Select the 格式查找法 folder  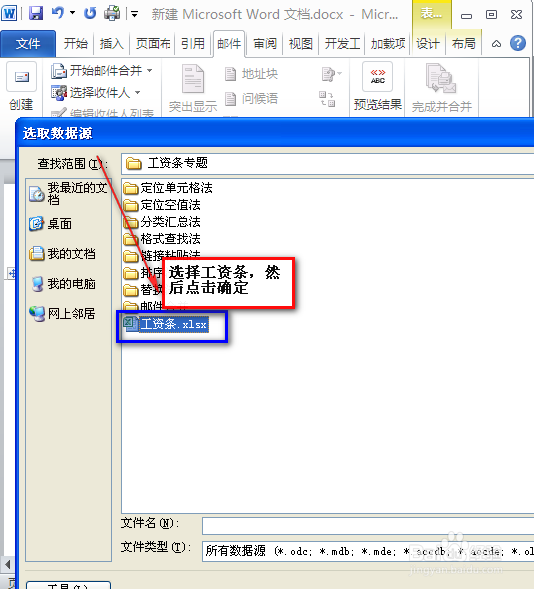pyautogui.click(x=162, y=239)
